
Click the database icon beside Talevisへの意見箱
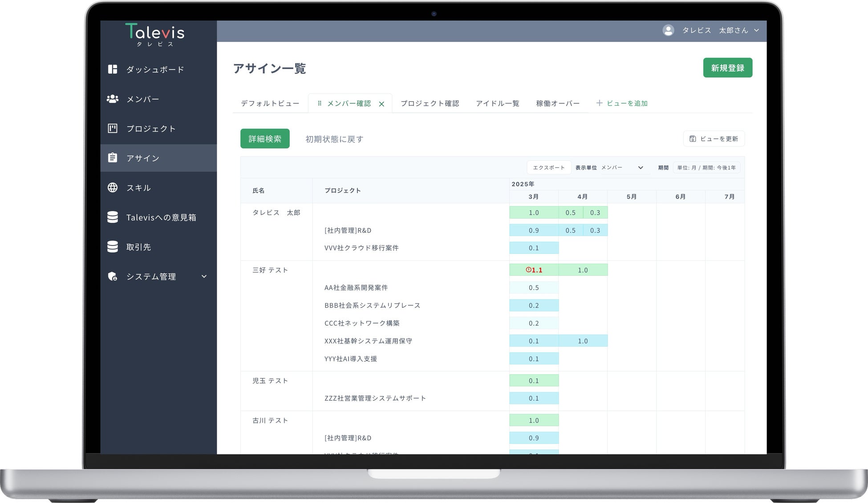pyautogui.click(x=113, y=217)
